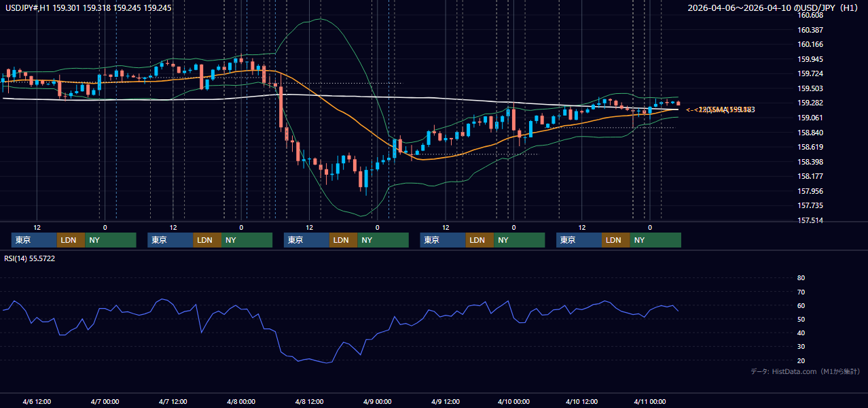Click the 159.061 price axis label

pyautogui.click(x=810, y=118)
